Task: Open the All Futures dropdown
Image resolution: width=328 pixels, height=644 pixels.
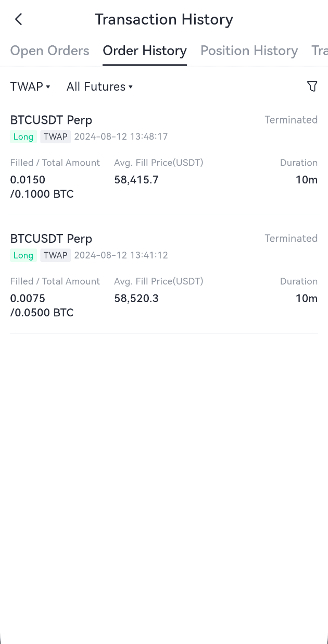Action: (x=99, y=86)
